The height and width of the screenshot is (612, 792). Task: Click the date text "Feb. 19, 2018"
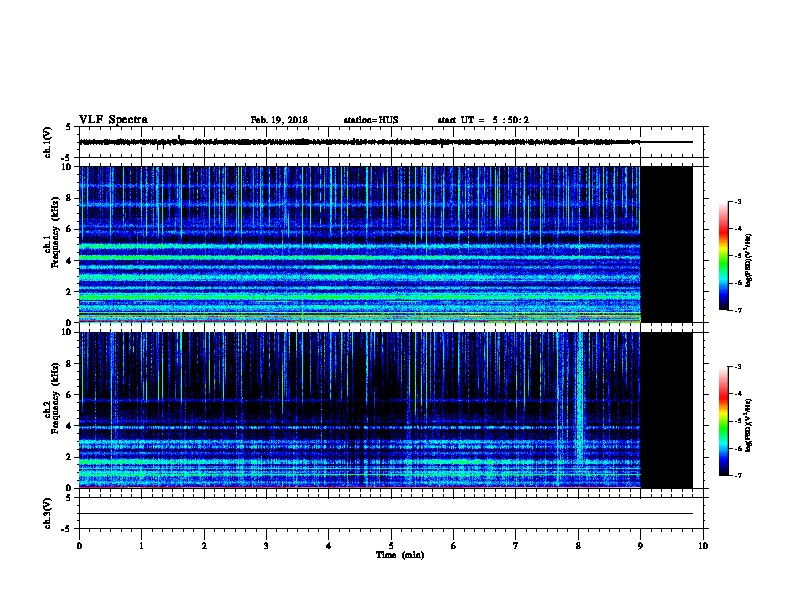(279, 120)
